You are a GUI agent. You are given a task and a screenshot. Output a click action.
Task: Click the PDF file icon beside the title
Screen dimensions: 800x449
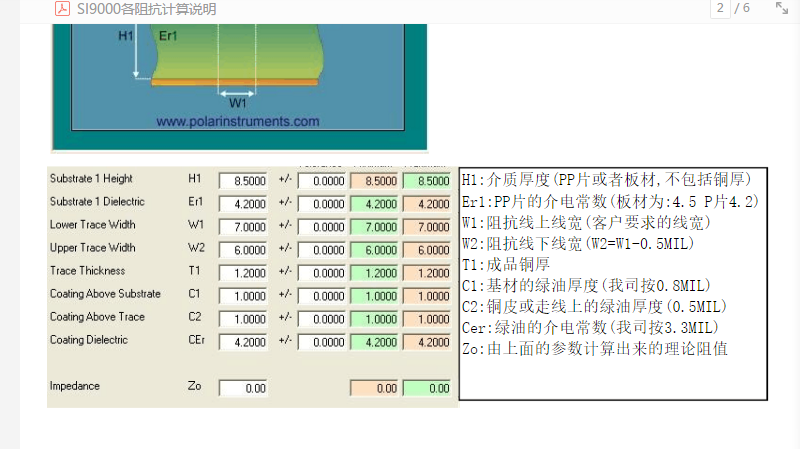[x=62, y=9]
